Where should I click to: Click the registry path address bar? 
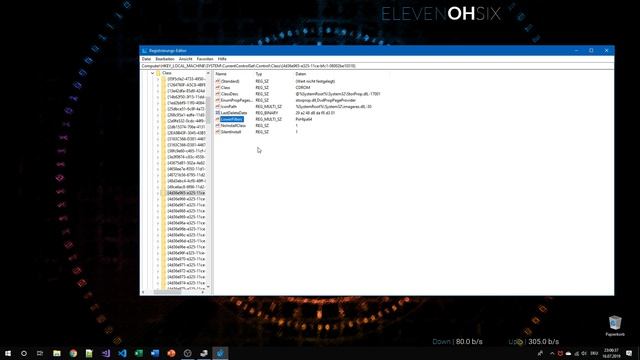377,66
